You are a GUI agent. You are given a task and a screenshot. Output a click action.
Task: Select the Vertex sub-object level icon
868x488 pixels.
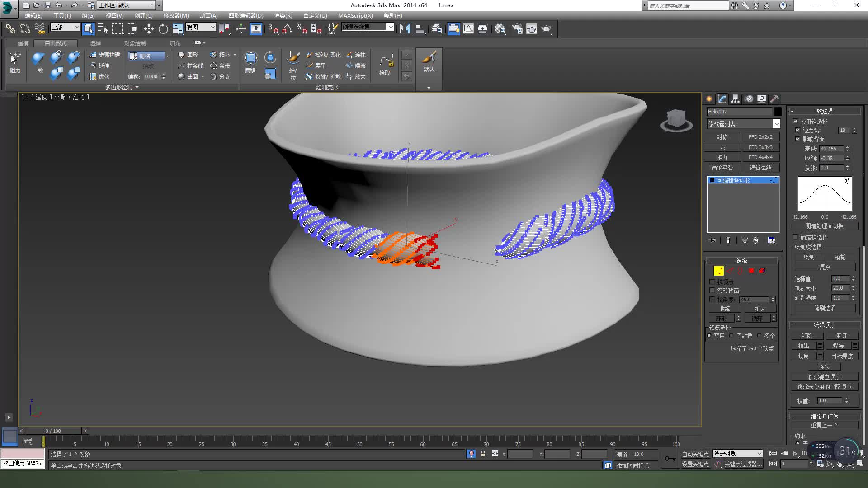(718, 271)
